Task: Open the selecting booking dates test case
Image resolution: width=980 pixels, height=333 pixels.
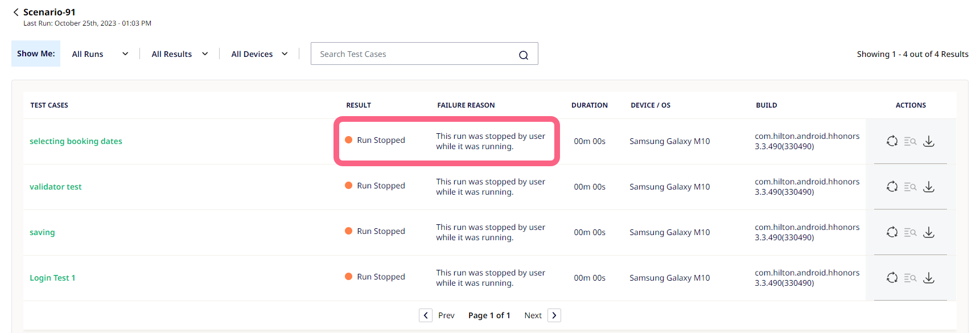Action: 76,141
